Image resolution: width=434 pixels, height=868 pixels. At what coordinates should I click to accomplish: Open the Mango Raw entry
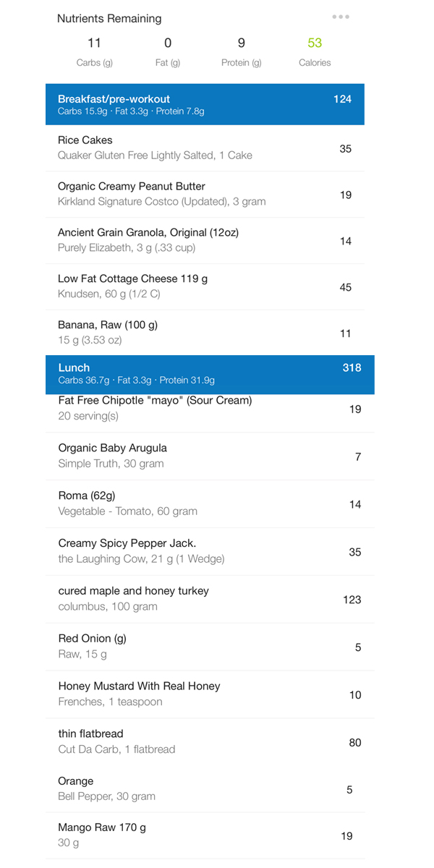coord(210,835)
